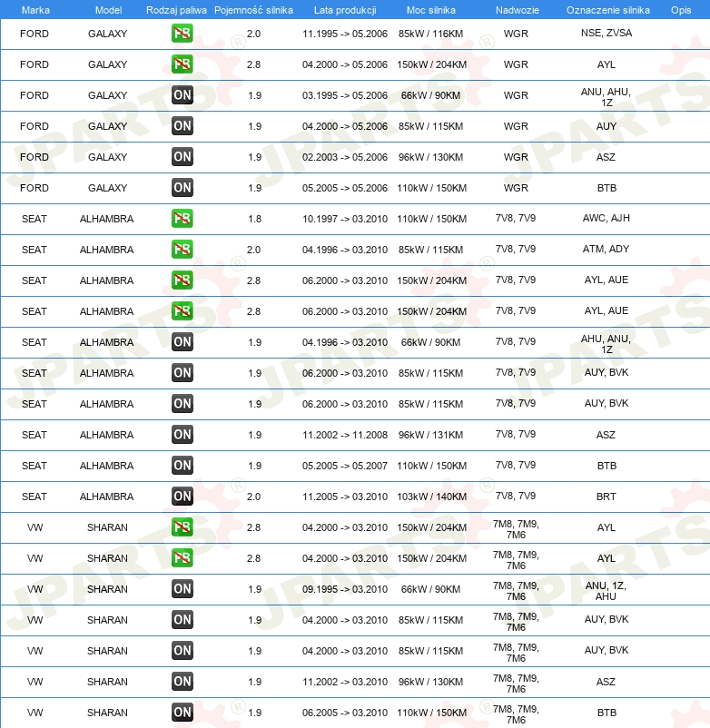Select the production dates 11.2002 -> 03.2010
The width and height of the screenshot is (710, 728).
point(345,682)
